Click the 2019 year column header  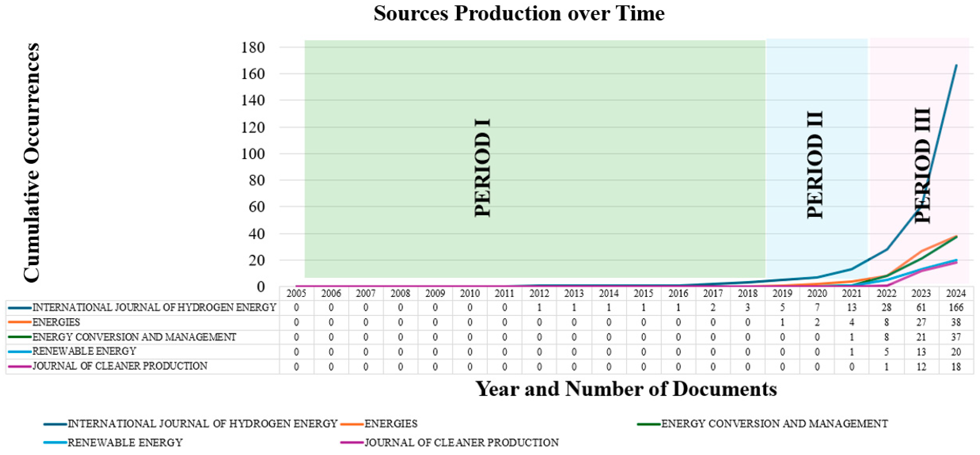[783, 294]
